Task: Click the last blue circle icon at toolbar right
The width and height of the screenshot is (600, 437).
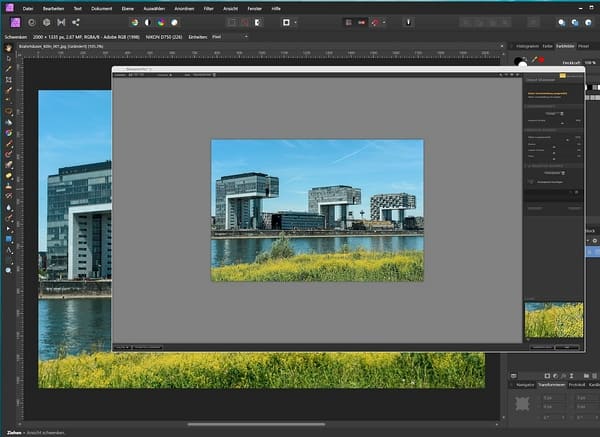Action: (589, 23)
